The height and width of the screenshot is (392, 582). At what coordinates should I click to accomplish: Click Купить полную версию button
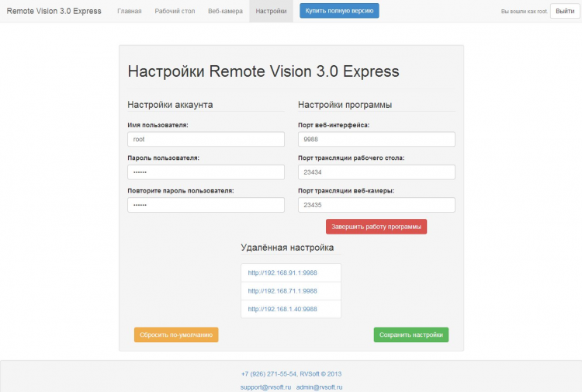339,11
